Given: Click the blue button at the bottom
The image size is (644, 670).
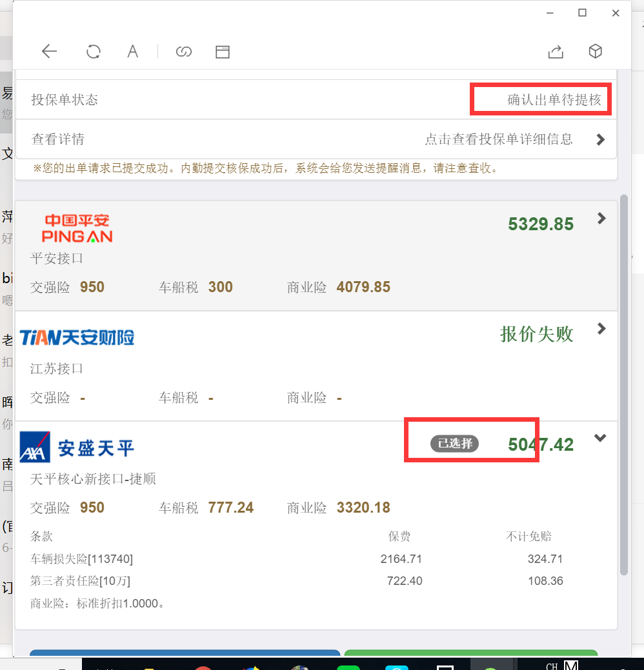Looking at the screenshot, I should coord(185,653).
